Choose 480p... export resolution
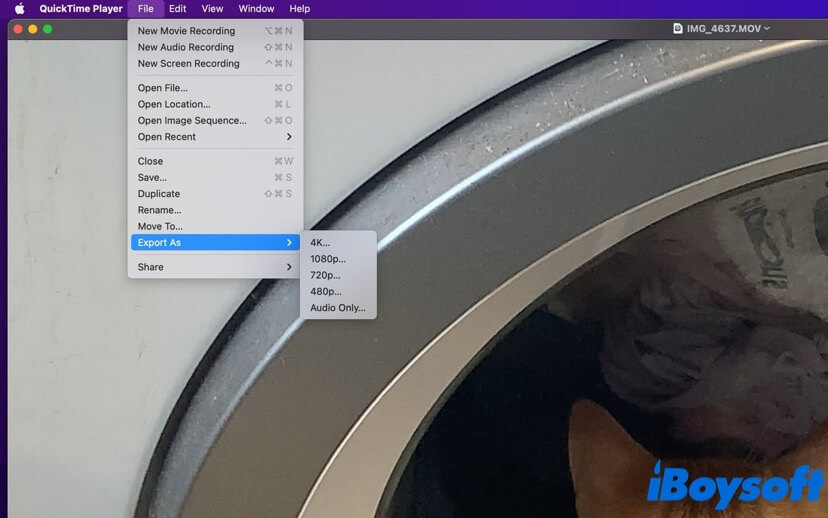Screen dimensions: 828x518 click(325, 292)
